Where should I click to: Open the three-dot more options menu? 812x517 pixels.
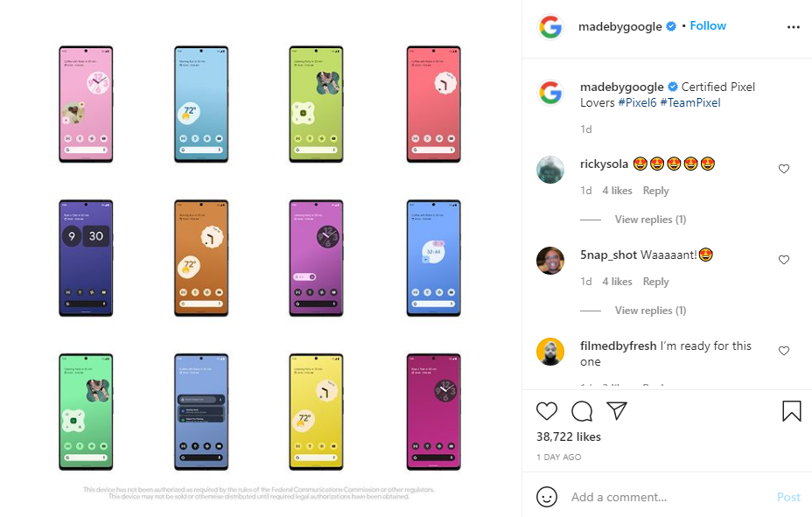(x=794, y=27)
